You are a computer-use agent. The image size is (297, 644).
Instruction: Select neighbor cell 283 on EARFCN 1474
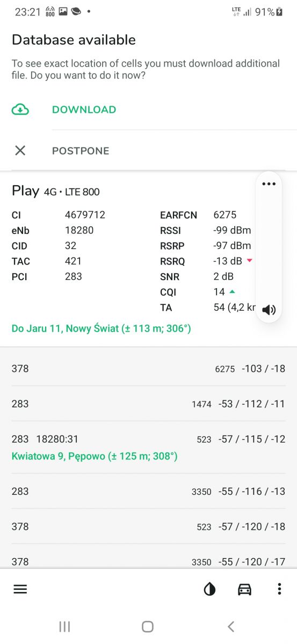coord(148,404)
